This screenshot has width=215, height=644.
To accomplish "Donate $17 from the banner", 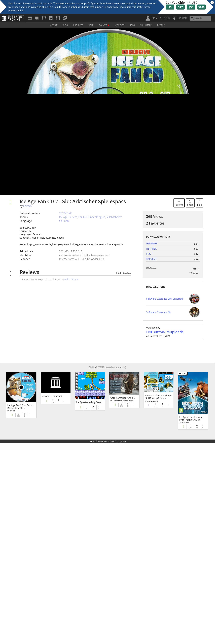I will pyautogui.click(x=181, y=7).
